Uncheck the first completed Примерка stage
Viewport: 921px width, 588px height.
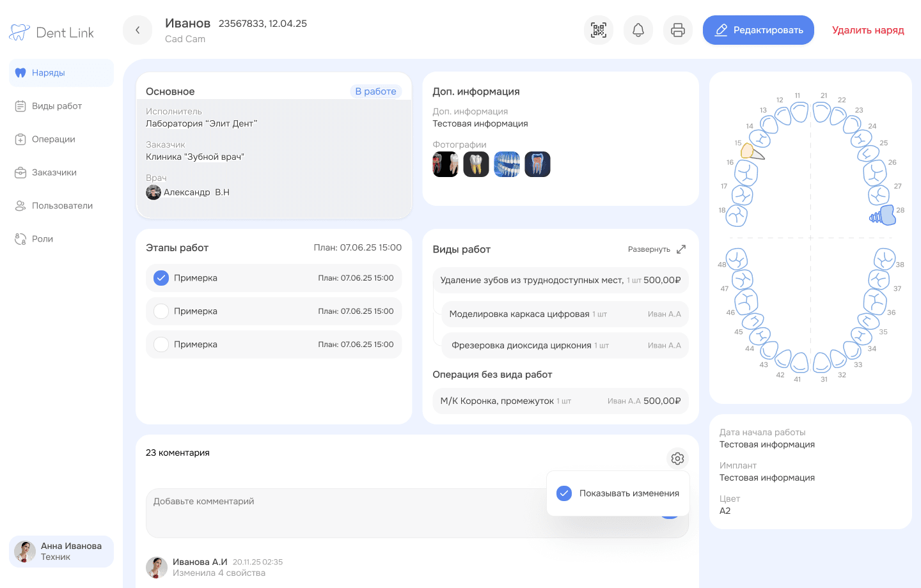[x=161, y=278]
